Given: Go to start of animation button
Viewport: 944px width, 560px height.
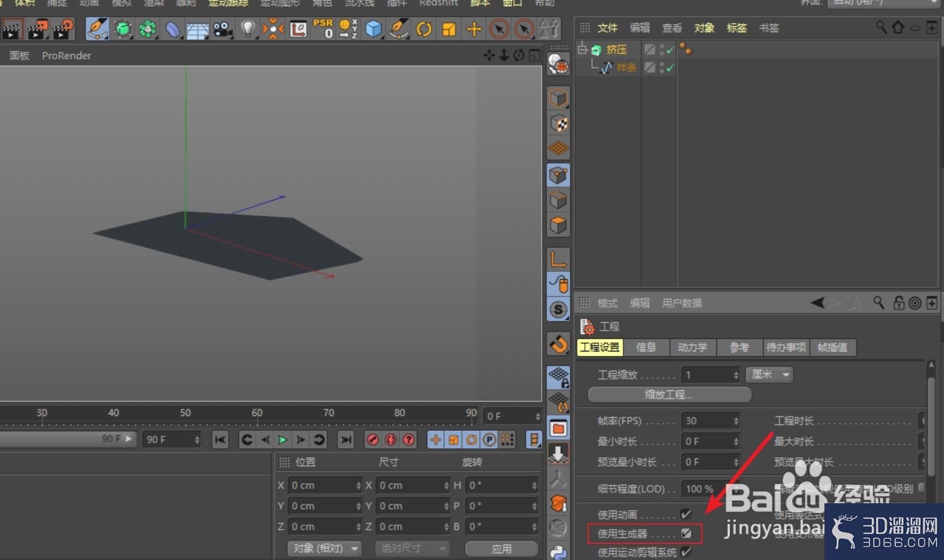Looking at the screenshot, I should click(x=220, y=440).
